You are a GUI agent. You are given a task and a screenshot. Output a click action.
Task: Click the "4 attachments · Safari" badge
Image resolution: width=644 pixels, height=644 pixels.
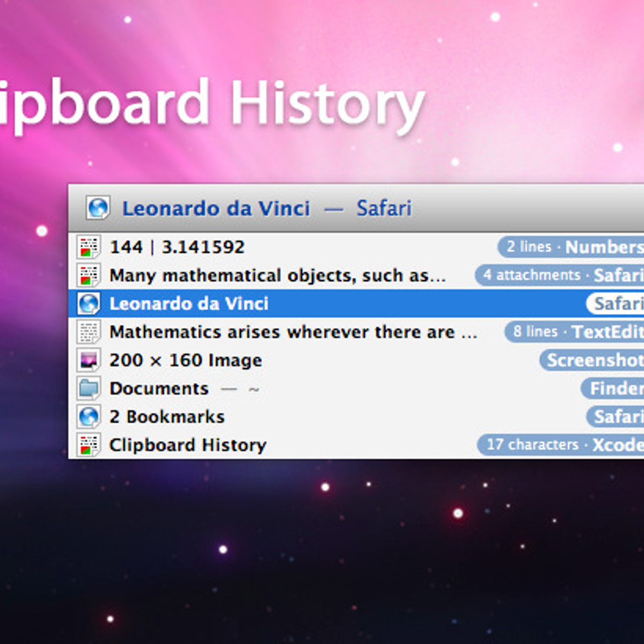pos(560,276)
